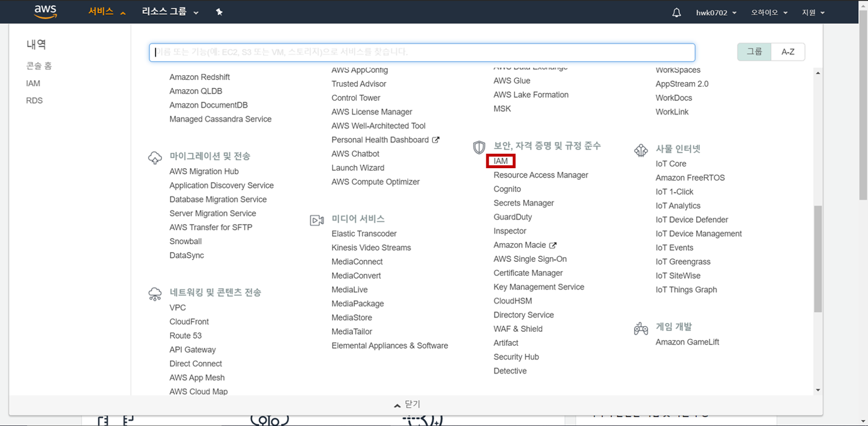Click the AWS logo
The image size is (868, 426).
click(x=45, y=12)
